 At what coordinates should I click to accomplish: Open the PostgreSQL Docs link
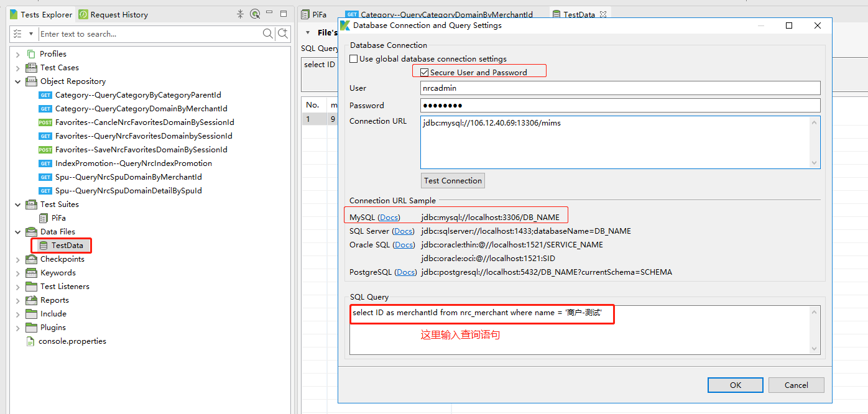tap(406, 272)
